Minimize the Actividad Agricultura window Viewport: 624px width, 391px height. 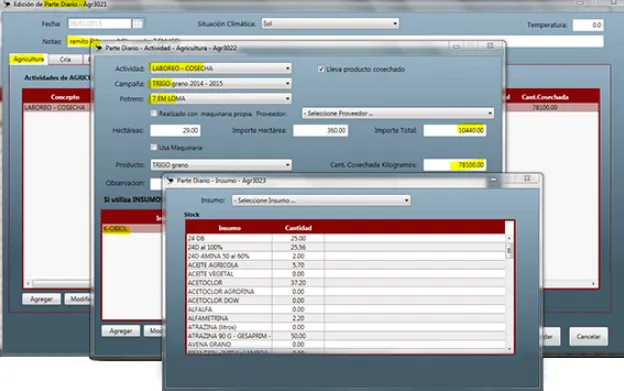(x=456, y=47)
